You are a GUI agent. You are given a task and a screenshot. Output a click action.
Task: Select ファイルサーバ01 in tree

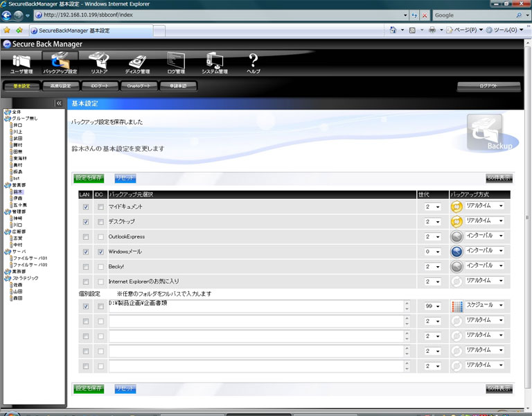(30, 258)
